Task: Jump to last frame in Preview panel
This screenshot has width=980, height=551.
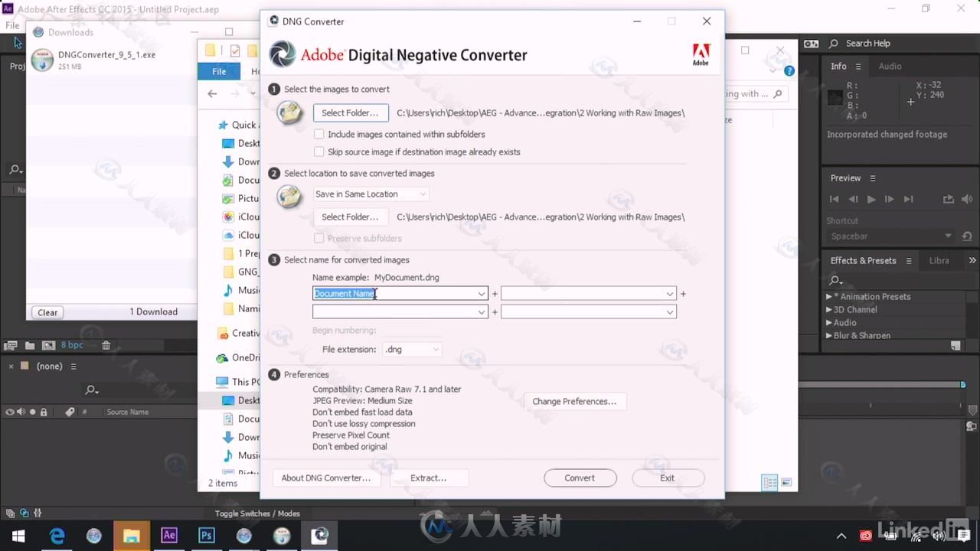Action: click(x=908, y=199)
